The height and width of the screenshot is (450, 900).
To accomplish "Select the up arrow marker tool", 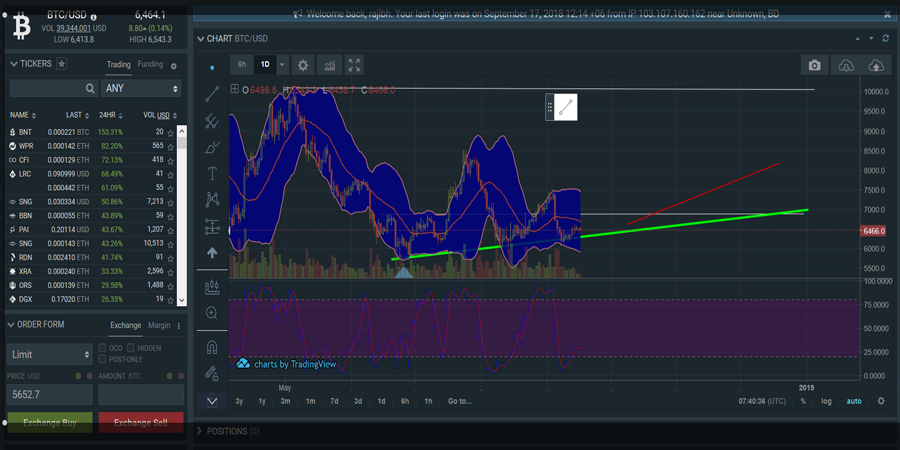I will click(212, 253).
